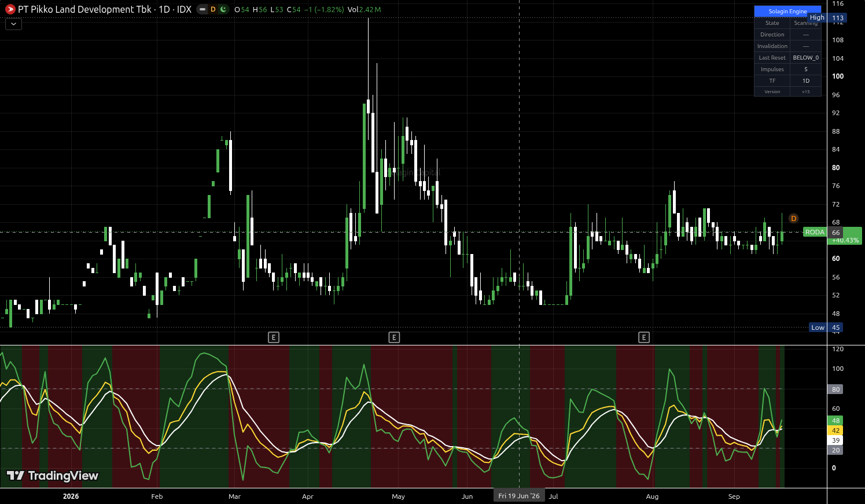Click the Sep label on time axis
The height and width of the screenshot is (504, 865).
[x=734, y=496]
